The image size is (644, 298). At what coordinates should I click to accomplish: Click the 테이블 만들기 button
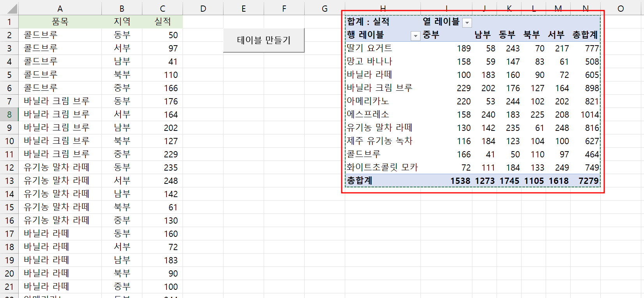(264, 40)
